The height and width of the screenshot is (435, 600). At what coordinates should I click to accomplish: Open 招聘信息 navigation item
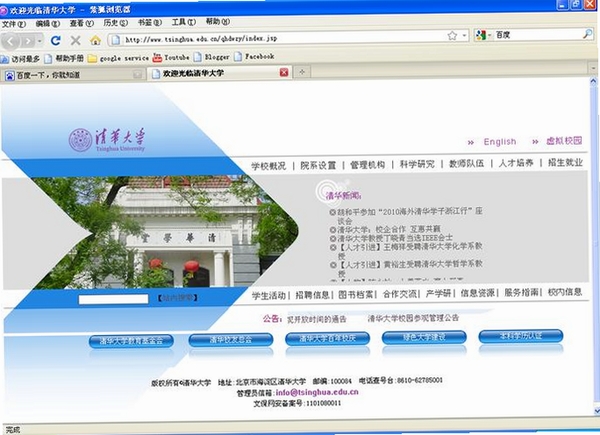tap(312, 295)
